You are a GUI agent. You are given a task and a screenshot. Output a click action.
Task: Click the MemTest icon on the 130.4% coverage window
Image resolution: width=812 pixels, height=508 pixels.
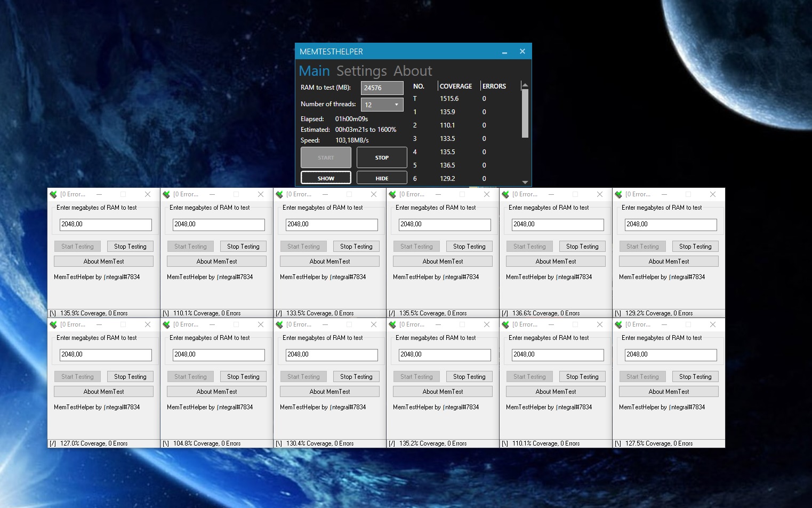(279, 324)
